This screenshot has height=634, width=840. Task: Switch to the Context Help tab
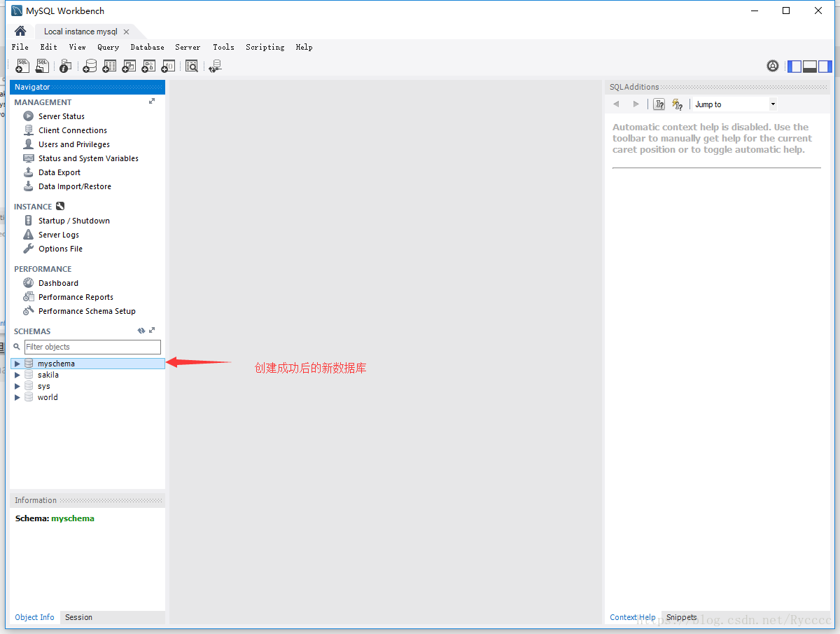(x=633, y=617)
